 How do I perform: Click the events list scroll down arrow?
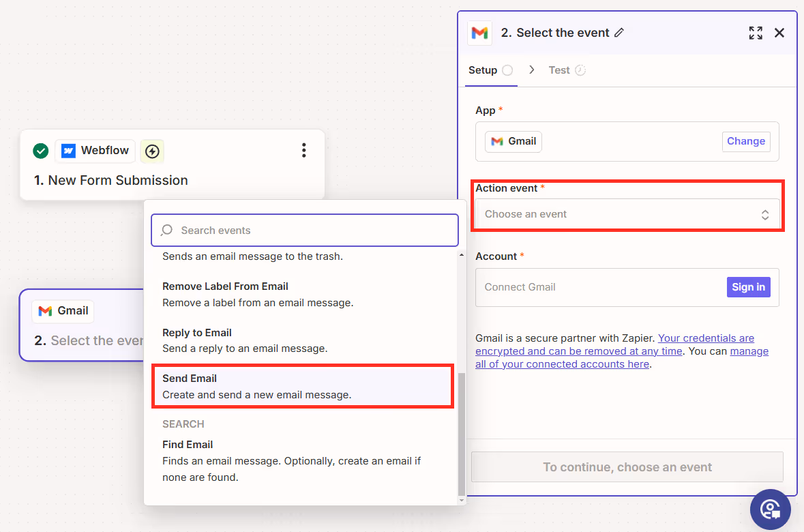[x=462, y=500]
